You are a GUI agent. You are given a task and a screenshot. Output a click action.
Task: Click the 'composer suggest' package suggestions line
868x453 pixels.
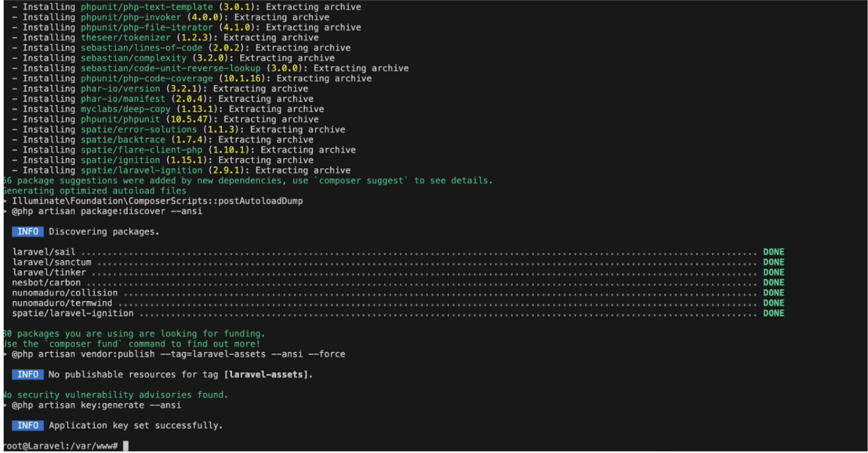click(247, 180)
